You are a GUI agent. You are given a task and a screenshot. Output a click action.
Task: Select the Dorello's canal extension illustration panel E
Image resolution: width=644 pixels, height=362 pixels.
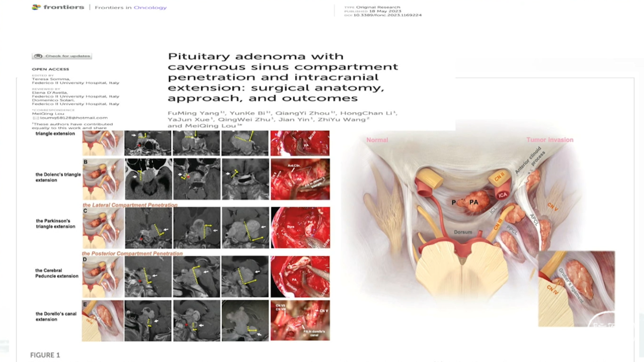[103, 321]
